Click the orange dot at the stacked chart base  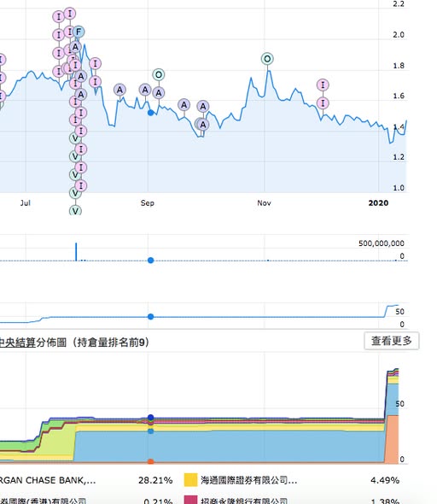150,461
